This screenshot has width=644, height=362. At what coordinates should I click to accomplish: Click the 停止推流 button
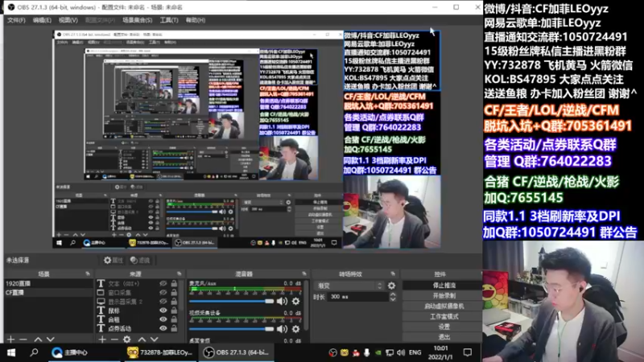[444, 285]
